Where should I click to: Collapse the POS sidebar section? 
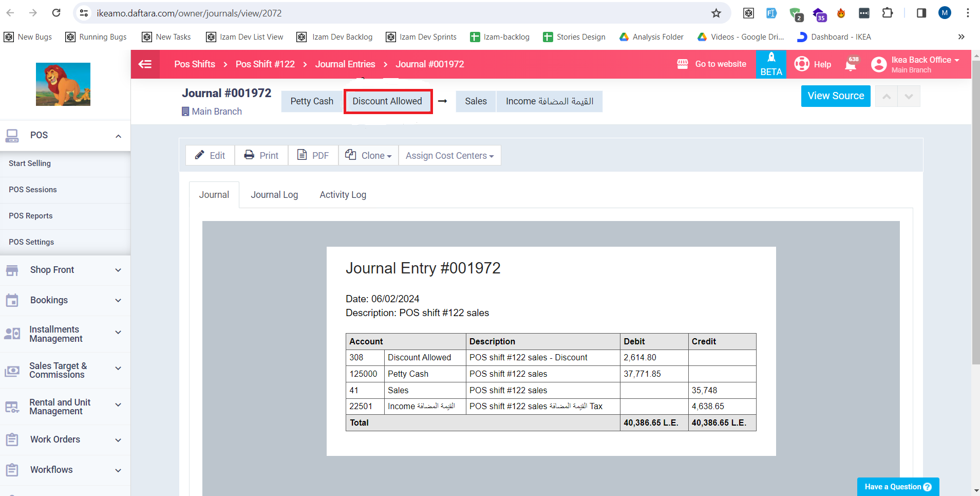pyautogui.click(x=118, y=136)
